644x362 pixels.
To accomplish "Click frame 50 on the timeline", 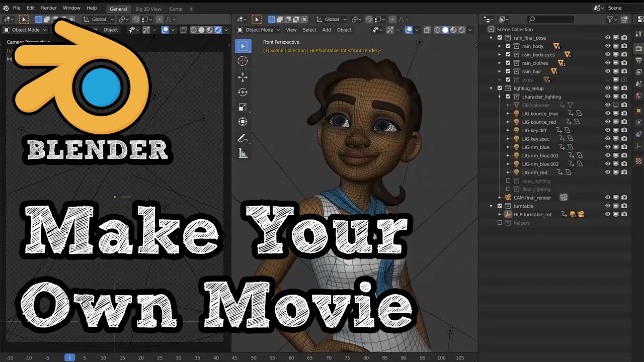I will [x=254, y=357].
